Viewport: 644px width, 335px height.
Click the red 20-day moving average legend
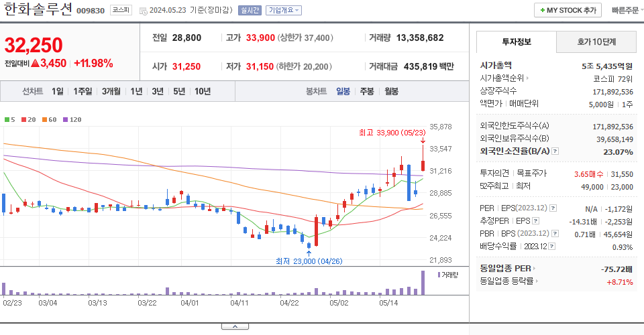click(28, 120)
